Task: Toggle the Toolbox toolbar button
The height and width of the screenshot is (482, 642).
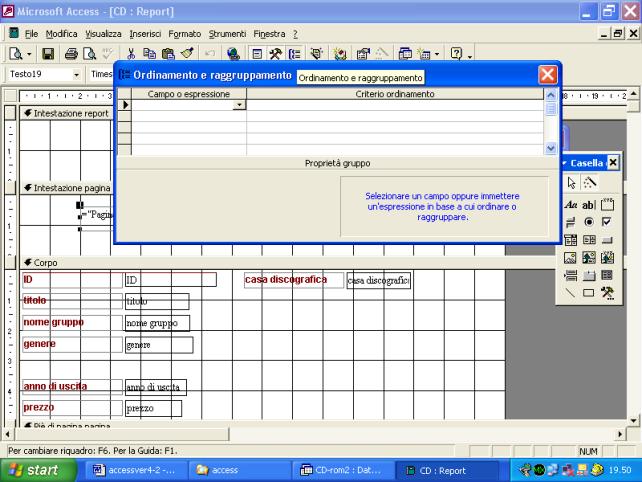Action: [276, 54]
